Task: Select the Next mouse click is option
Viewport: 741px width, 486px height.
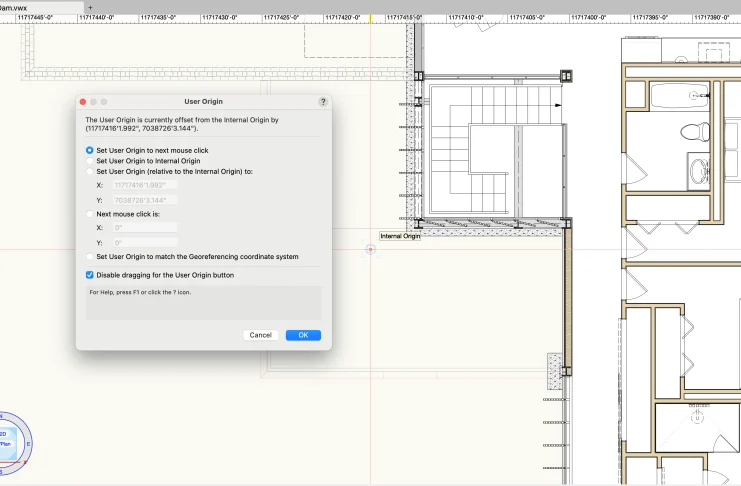Action: coord(90,214)
